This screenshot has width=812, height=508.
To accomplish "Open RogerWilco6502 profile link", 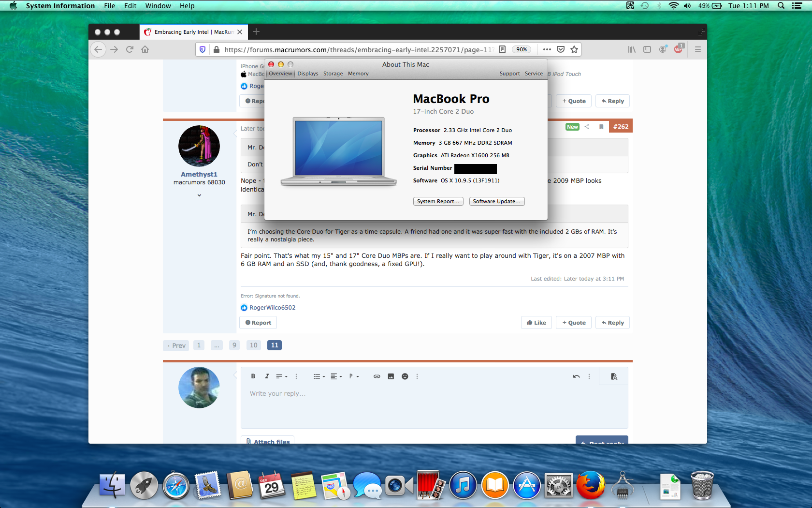I will [x=272, y=308].
